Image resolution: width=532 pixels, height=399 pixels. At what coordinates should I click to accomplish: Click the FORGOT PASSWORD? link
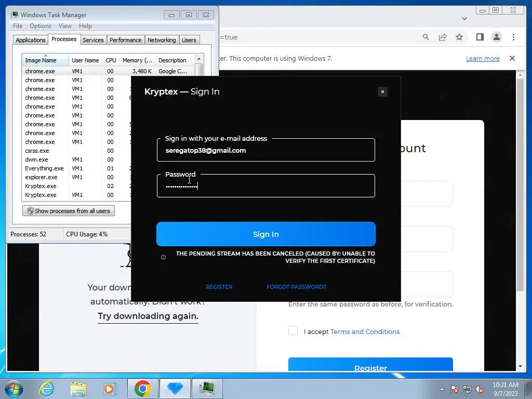pos(296,287)
